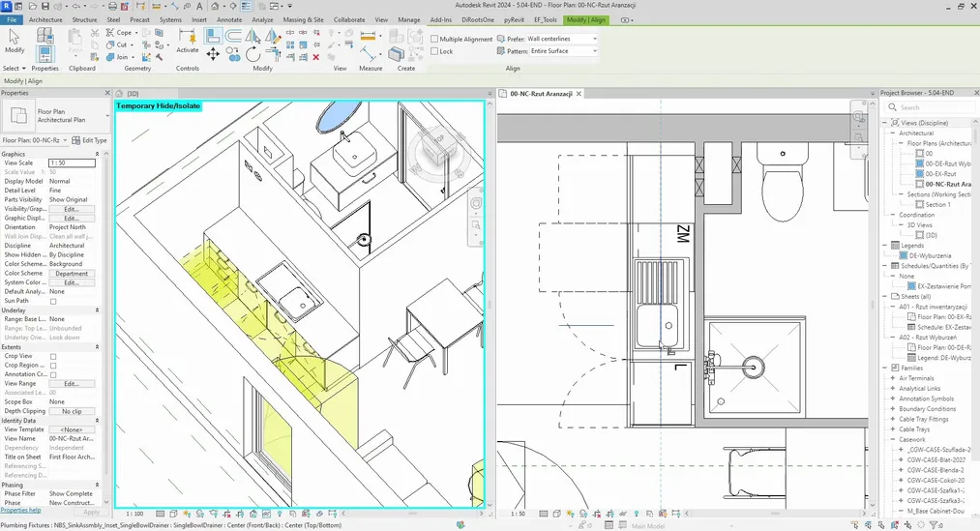Enable the Multiple Alignment checkbox

(x=434, y=39)
